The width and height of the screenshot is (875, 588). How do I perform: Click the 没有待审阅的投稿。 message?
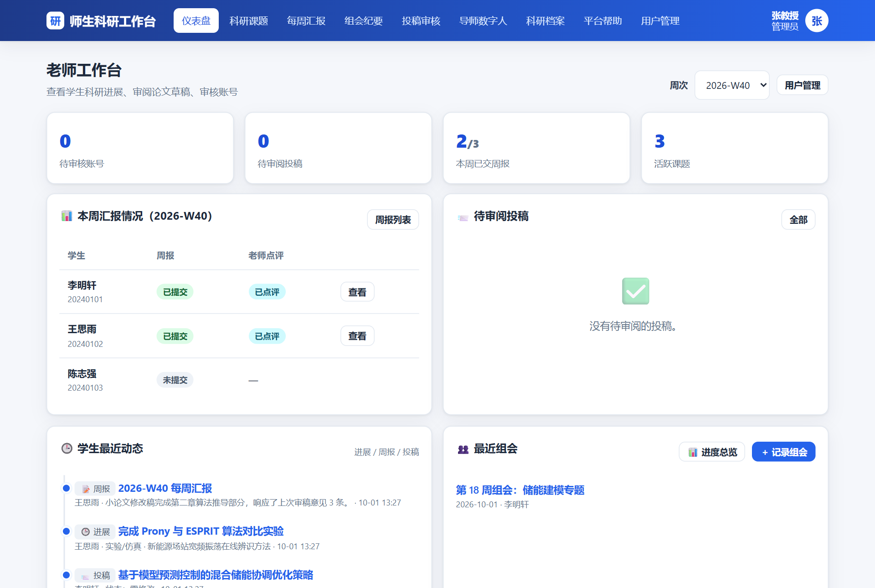click(x=633, y=326)
